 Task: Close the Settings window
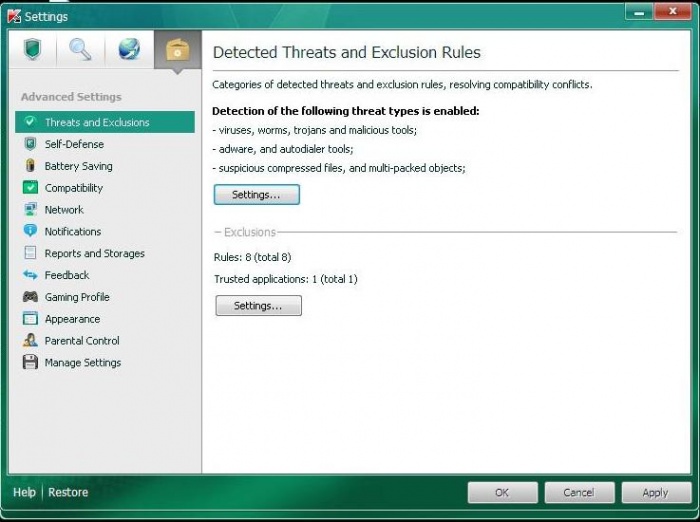click(x=672, y=12)
